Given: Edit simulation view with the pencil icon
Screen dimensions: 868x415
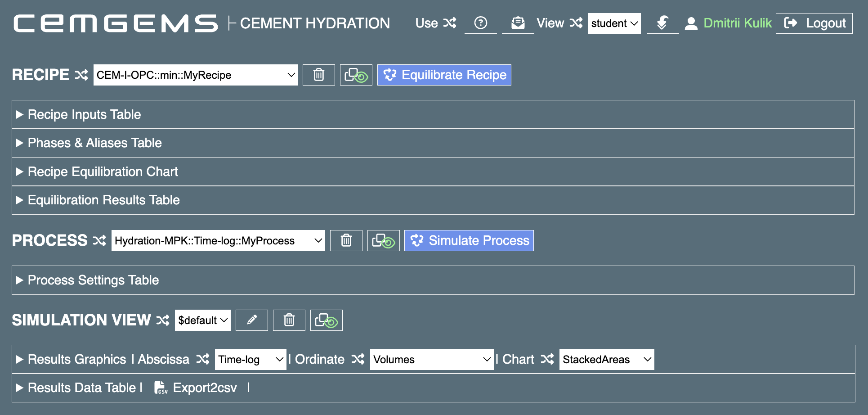Looking at the screenshot, I should pyautogui.click(x=251, y=320).
